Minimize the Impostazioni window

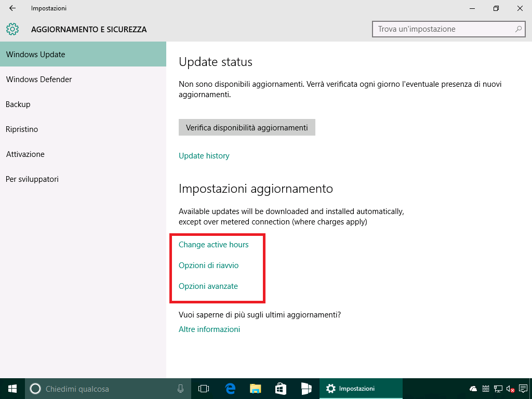click(x=472, y=8)
